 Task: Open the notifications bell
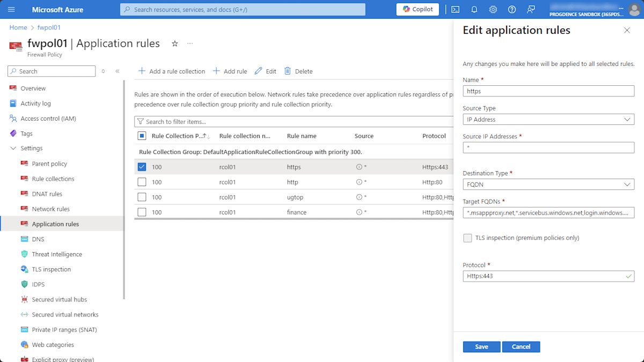(474, 9)
